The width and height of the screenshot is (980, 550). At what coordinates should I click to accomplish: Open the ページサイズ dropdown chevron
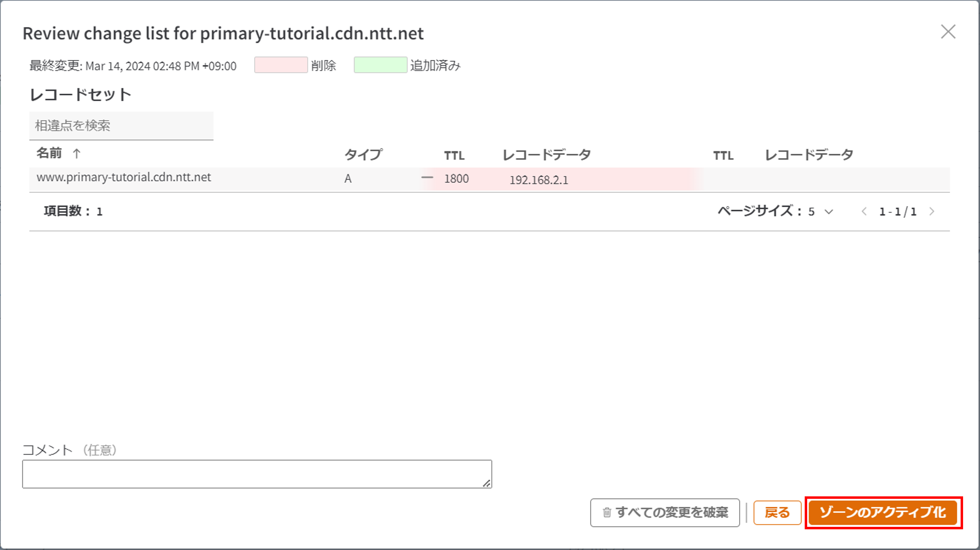[x=829, y=212]
